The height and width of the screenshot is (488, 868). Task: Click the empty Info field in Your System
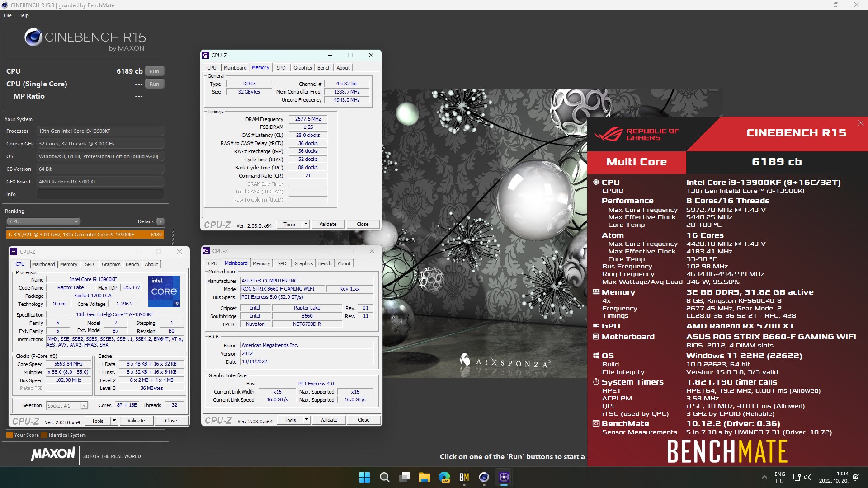tap(100, 194)
